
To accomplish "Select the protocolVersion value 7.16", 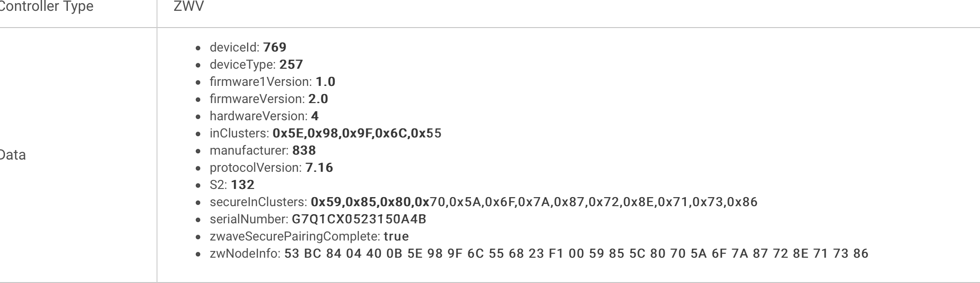I will click(319, 168).
